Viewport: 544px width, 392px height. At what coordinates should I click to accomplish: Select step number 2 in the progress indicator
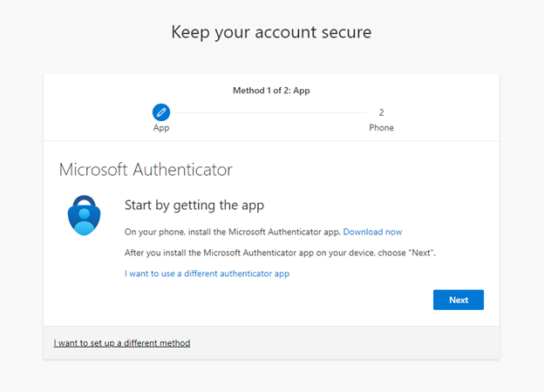[x=381, y=112]
